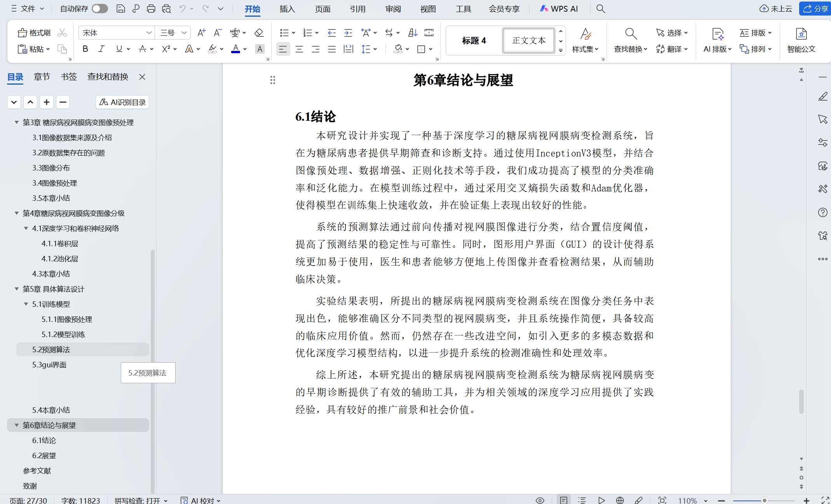Open the search magnifier icon at top
This screenshot has width=831, height=504.
[x=601, y=9]
